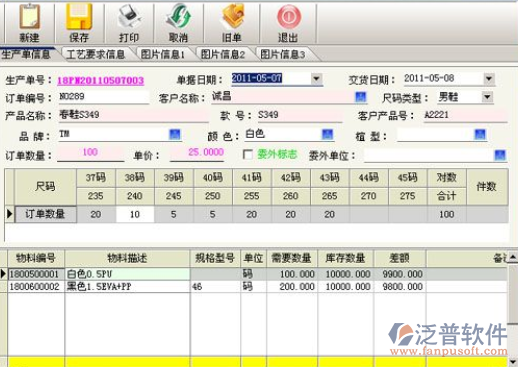Screen dimensions: 518x367
Task: Click the red 退出 exit icon
Action: click(289, 17)
